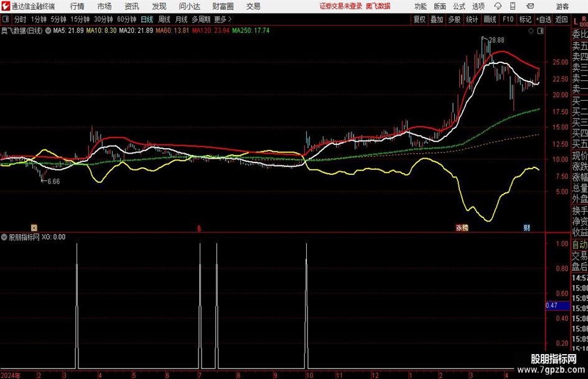
Task: Click the 6.66 low price label
Action: point(54,181)
